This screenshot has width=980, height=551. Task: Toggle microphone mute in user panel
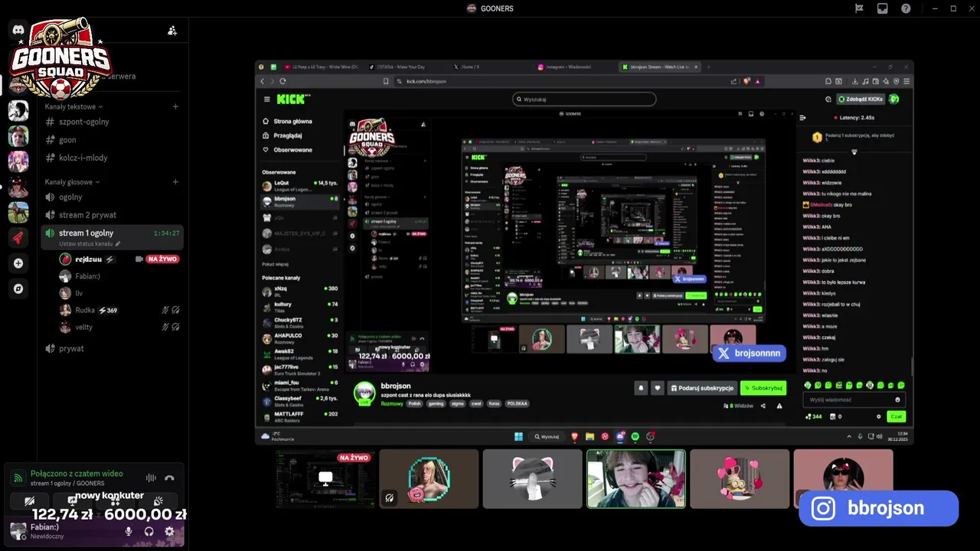click(129, 531)
